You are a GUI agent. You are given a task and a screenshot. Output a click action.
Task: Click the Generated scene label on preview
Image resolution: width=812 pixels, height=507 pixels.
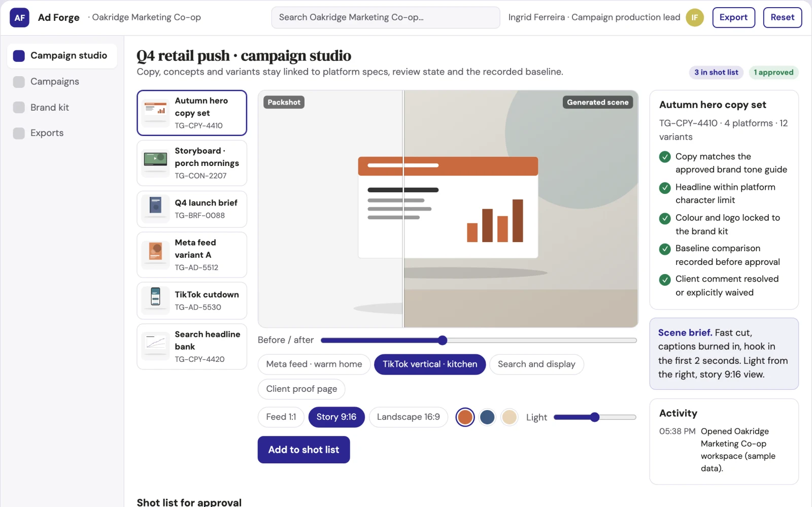pyautogui.click(x=597, y=103)
